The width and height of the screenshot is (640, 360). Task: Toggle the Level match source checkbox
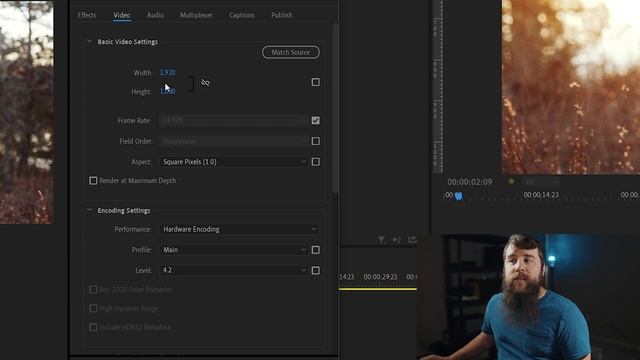316,270
